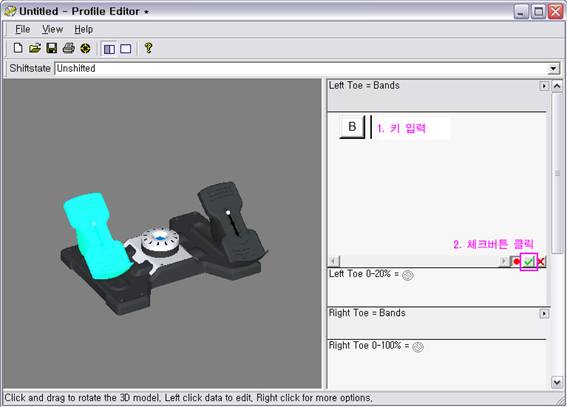The height and width of the screenshot is (407, 567).
Task: Click the New profile toolbar icon
Action: (18, 48)
